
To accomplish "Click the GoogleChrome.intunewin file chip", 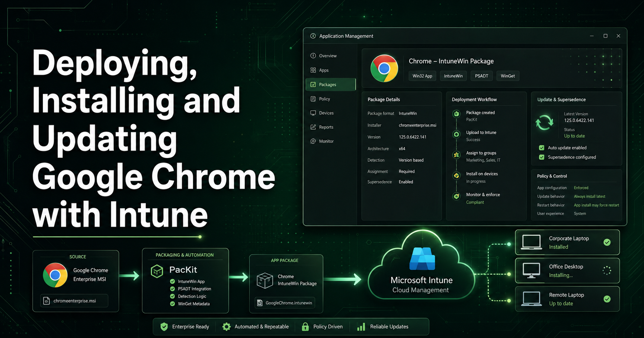I will pyautogui.click(x=285, y=303).
